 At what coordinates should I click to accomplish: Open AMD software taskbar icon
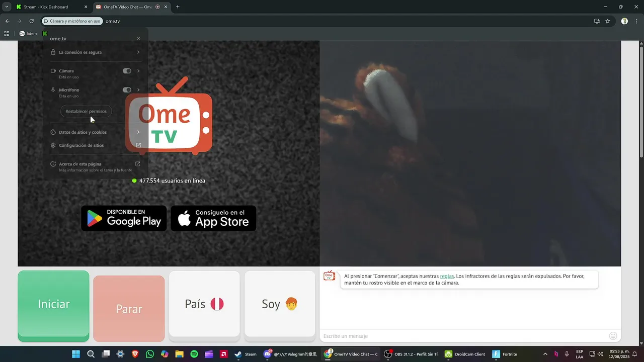[x=223, y=354]
